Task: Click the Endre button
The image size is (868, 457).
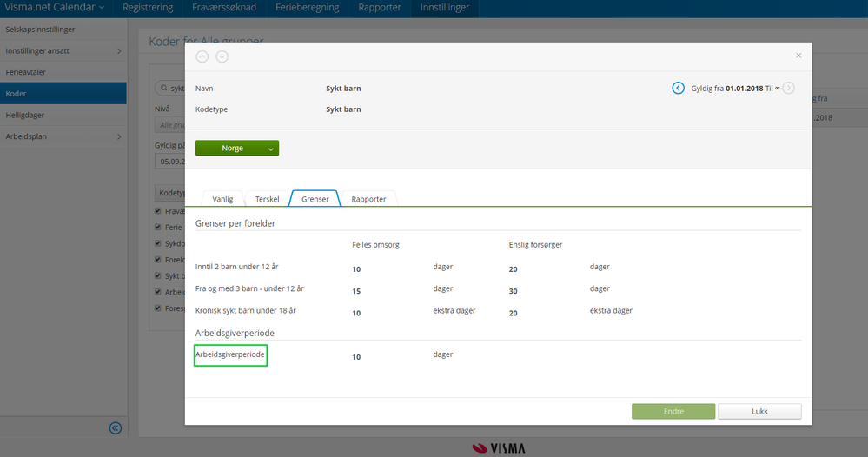Action: [x=673, y=411]
